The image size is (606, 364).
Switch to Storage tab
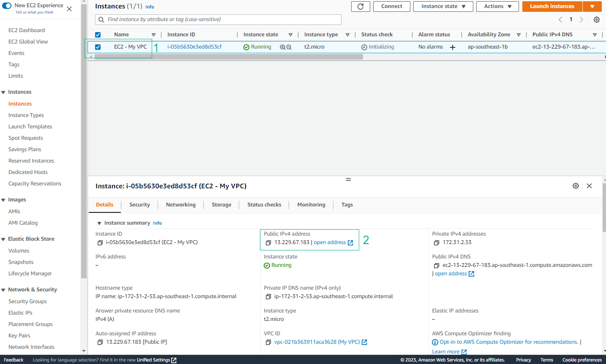[221, 205]
